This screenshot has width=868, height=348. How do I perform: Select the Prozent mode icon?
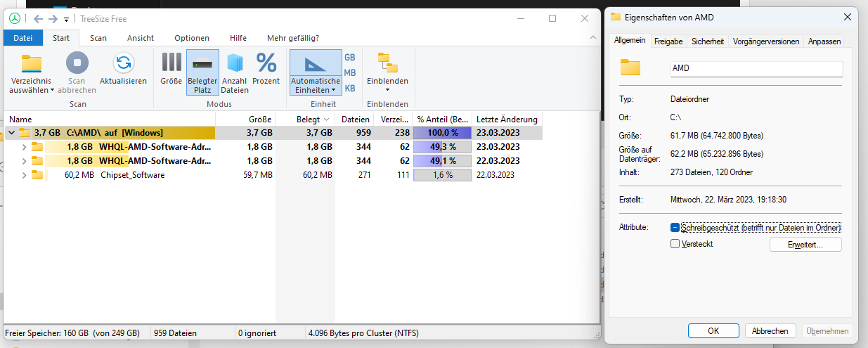(266, 63)
